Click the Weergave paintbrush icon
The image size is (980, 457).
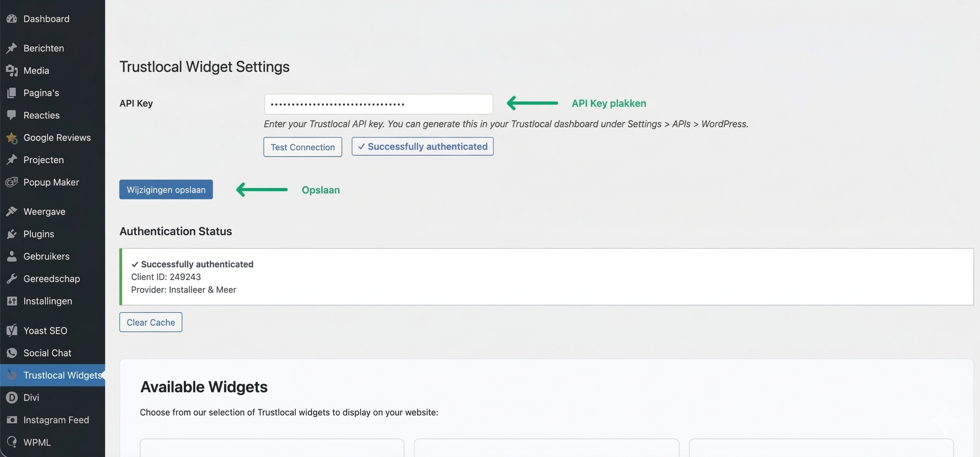click(12, 211)
